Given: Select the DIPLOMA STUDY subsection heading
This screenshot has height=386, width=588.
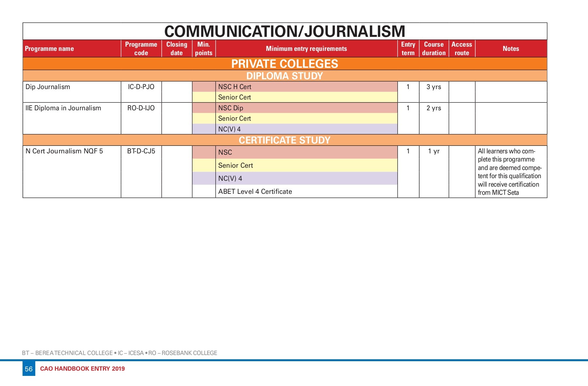Looking at the screenshot, I should point(285,76).
